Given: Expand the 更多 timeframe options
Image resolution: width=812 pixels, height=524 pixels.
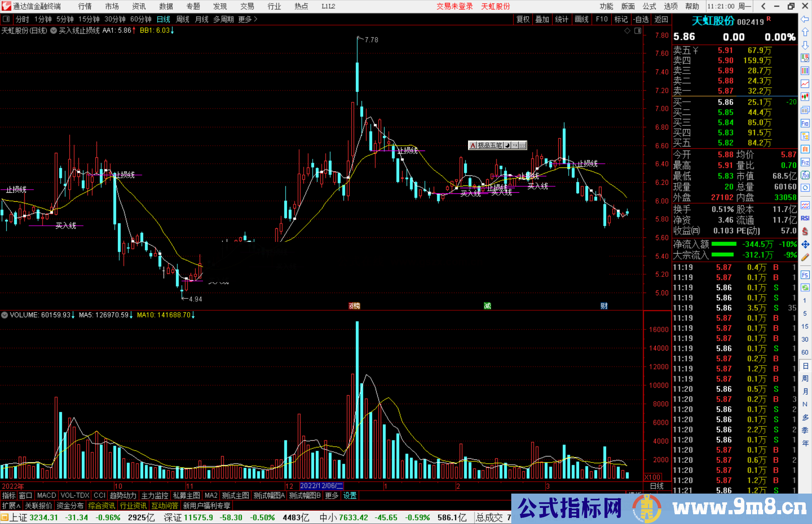Looking at the screenshot, I should pyautogui.click(x=247, y=19).
